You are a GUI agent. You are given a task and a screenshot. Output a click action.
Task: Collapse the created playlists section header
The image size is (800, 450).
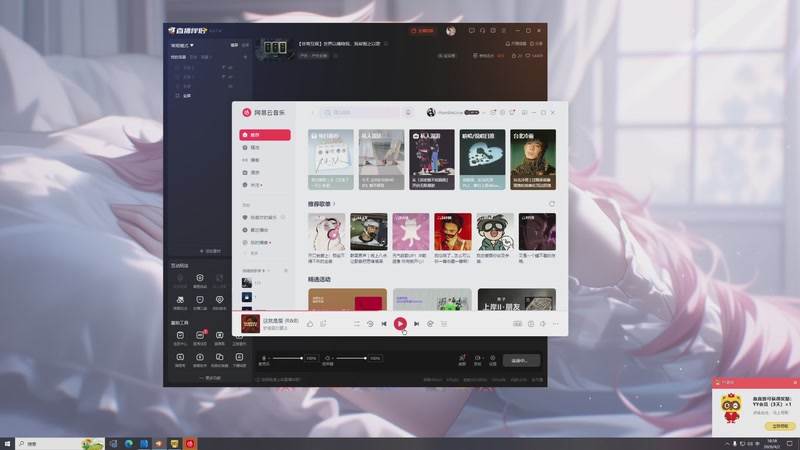tap(256, 270)
